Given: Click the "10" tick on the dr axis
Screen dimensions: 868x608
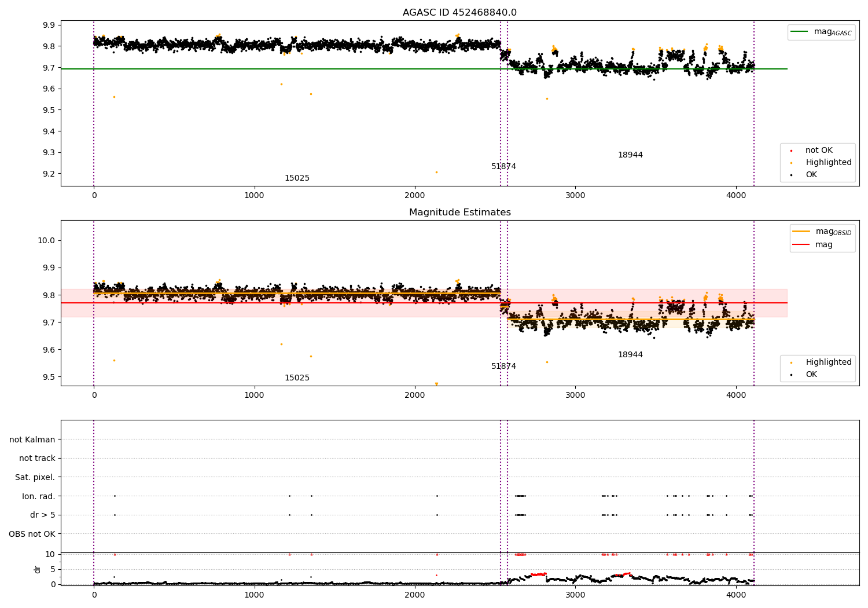Looking at the screenshot, I should (50, 554).
